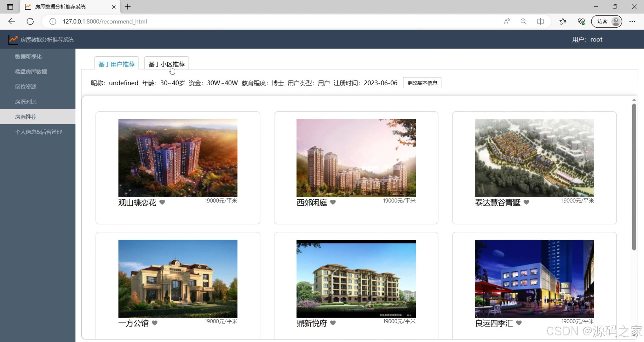Open the browser zoom magnifier icon
644x342 pixels.
(524, 22)
